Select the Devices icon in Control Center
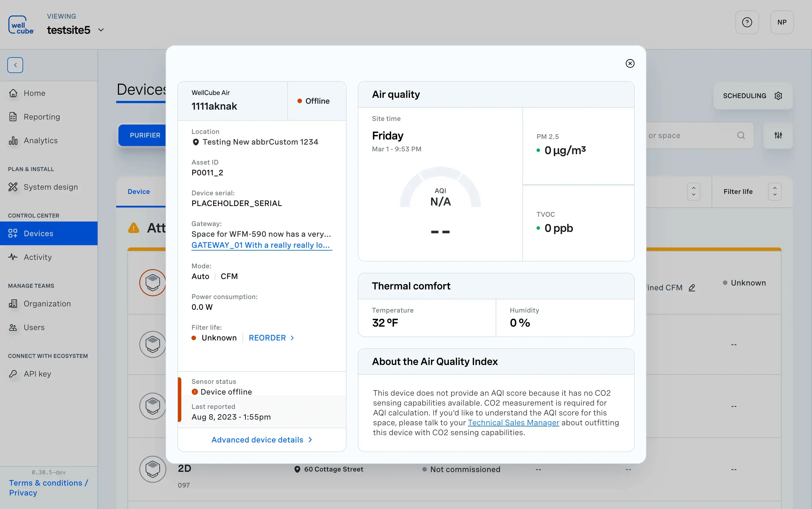The image size is (812, 509). 13,233
